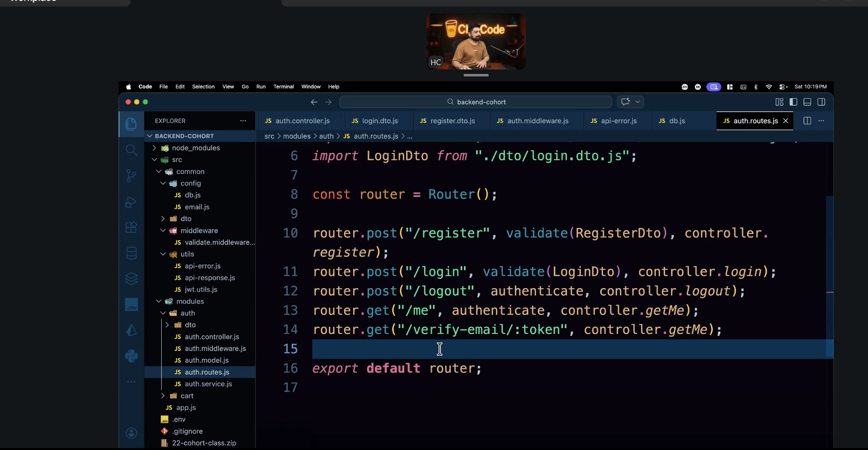Screen dimensions: 868x450
Task: Open the Run and Debug view
Action: tap(131, 202)
